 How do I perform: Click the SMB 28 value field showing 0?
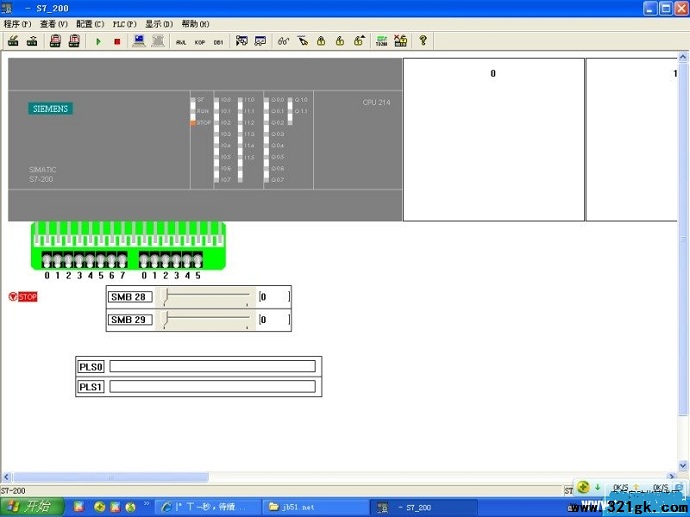point(275,297)
